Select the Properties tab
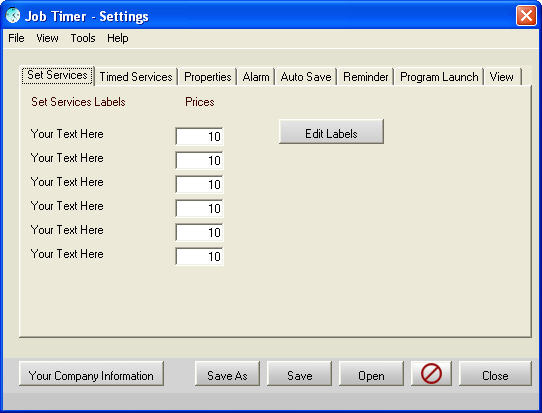 [x=207, y=77]
